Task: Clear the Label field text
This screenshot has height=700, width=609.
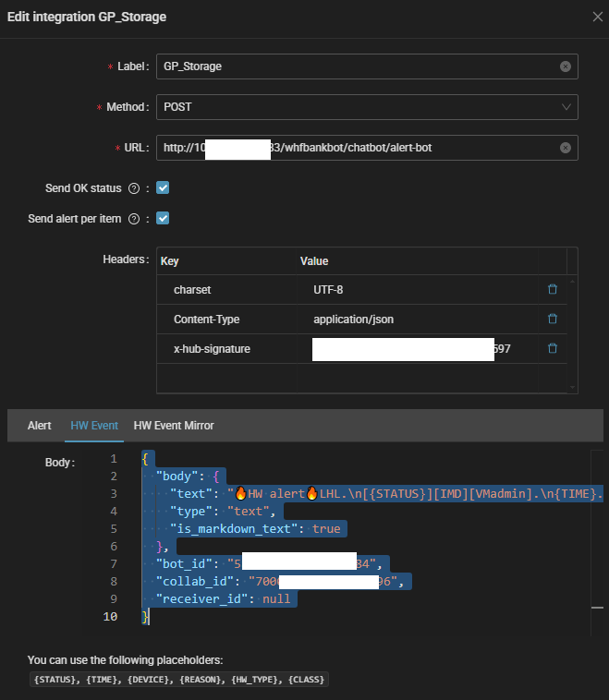Action: click(x=565, y=66)
